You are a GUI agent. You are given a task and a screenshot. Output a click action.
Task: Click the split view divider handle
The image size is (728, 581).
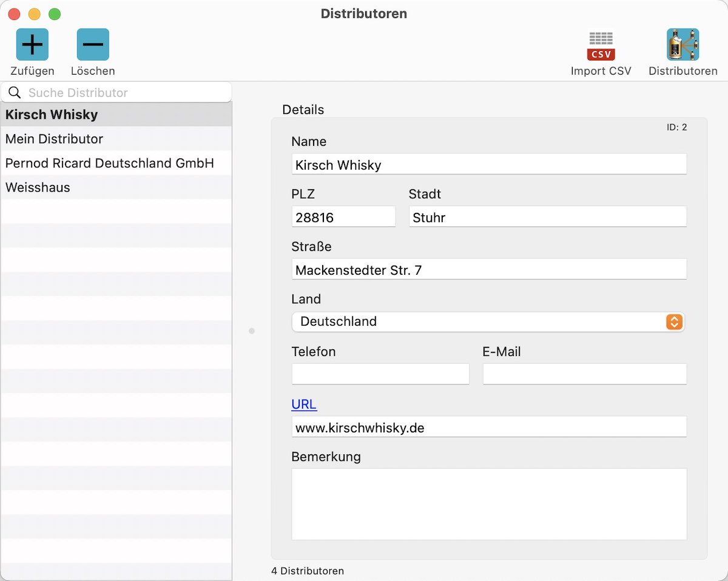(252, 331)
